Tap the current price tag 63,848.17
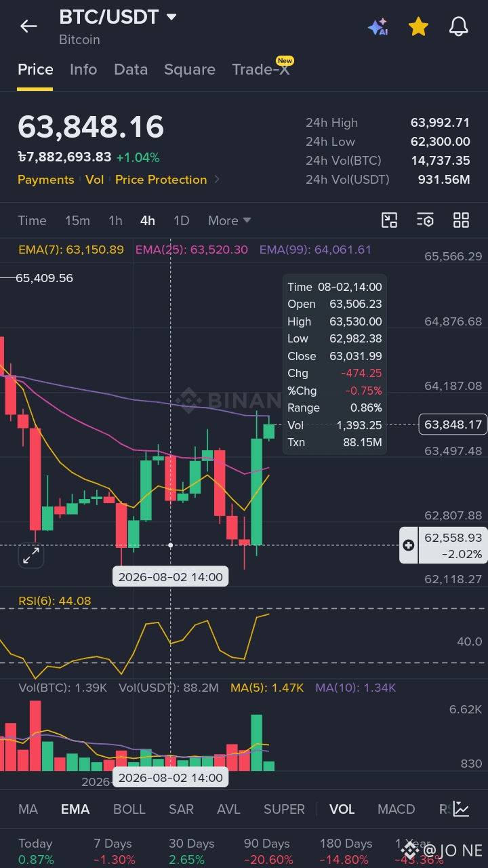Viewport: 488px width, 868px height. 453,425
